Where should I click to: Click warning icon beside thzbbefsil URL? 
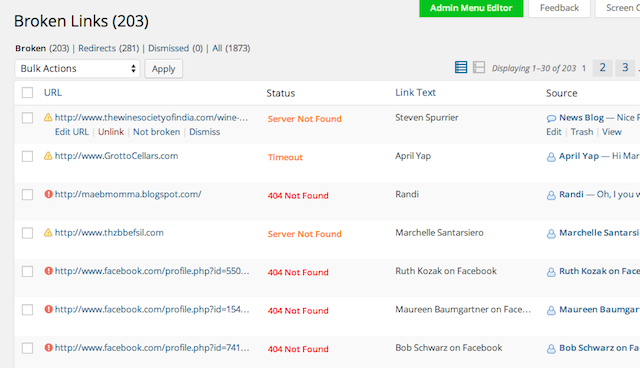tap(48, 233)
